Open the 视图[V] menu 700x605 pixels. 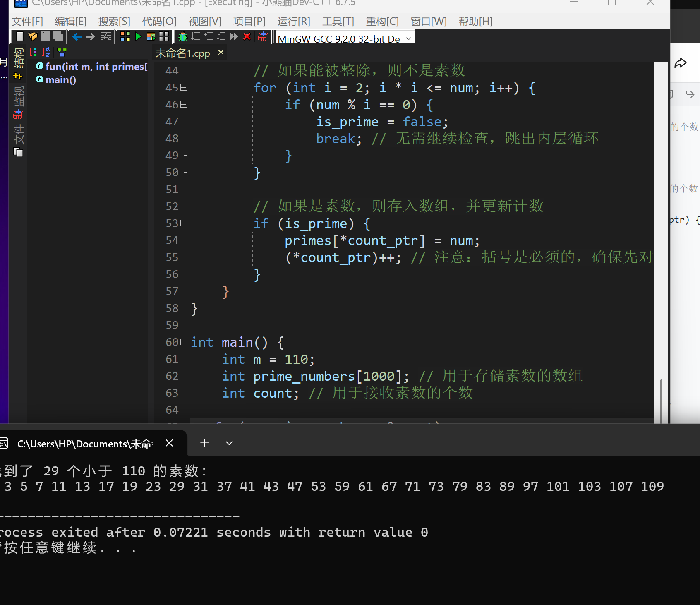point(205,21)
